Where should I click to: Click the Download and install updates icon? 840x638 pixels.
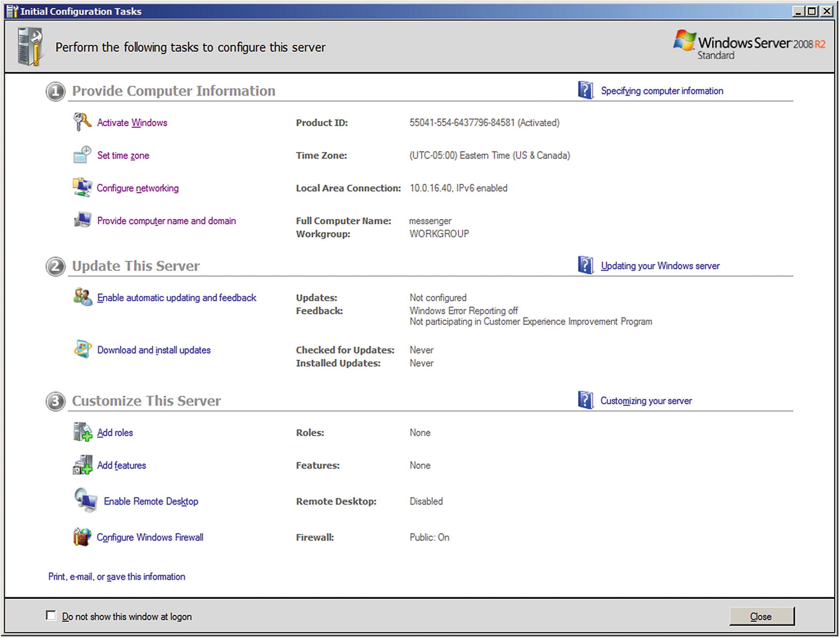(x=82, y=349)
